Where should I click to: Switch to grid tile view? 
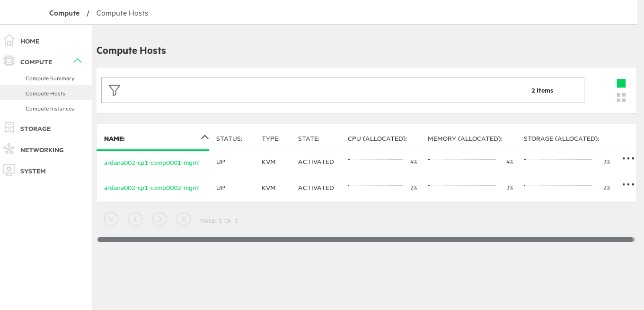pyautogui.click(x=621, y=97)
